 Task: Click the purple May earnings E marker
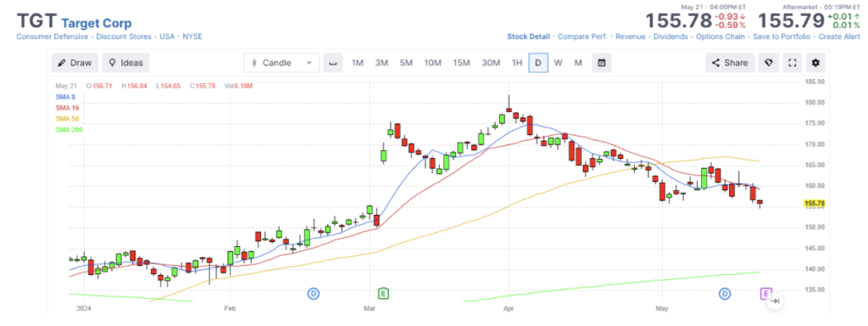pos(766,293)
